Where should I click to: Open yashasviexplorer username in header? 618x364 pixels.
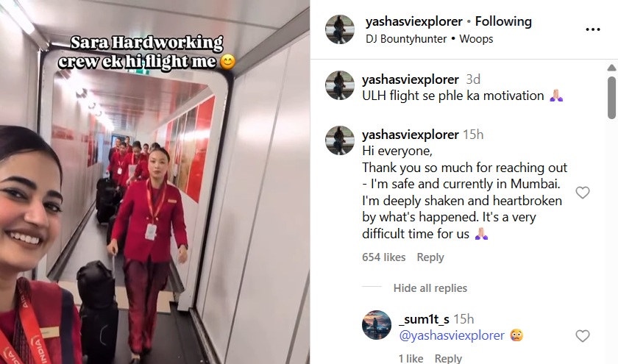point(413,21)
